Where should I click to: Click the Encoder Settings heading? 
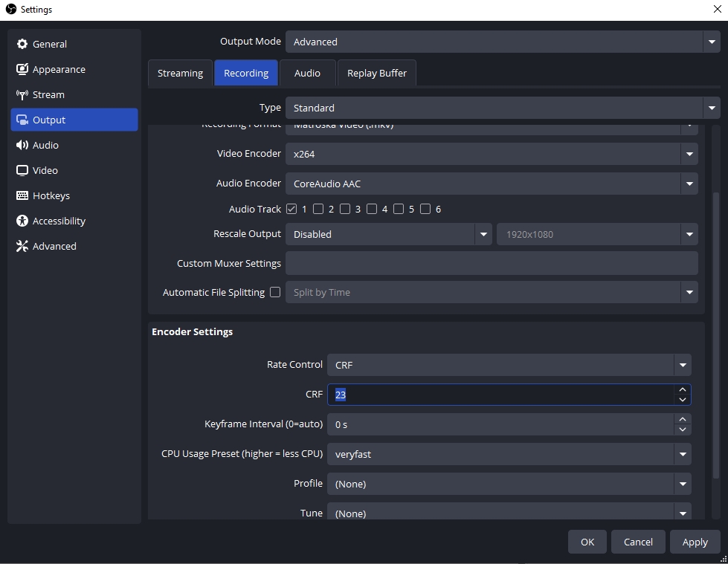pyautogui.click(x=192, y=331)
